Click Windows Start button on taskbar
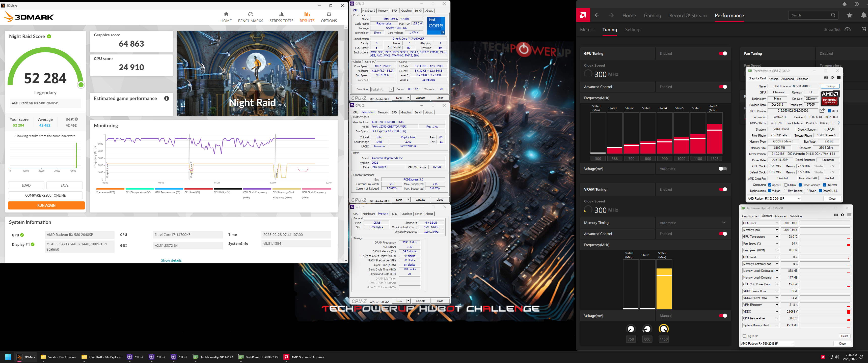The width and height of the screenshot is (868, 363). click(8, 357)
